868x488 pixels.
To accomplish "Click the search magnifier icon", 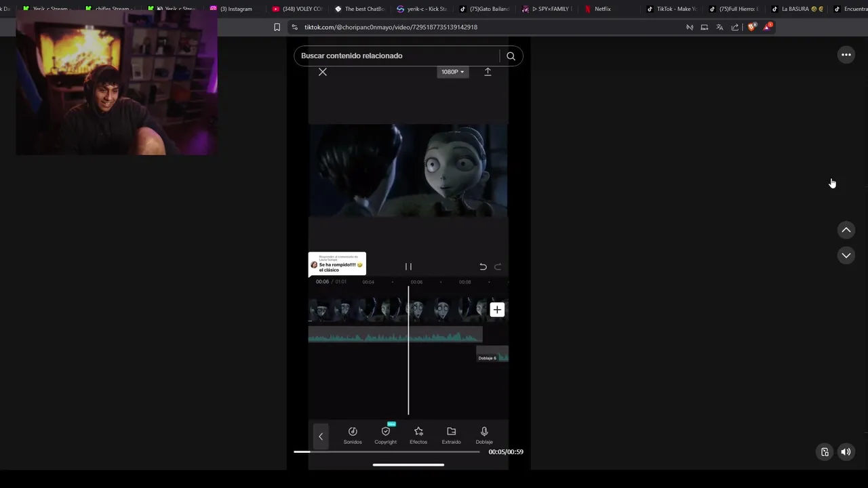I will [x=511, y=56].
